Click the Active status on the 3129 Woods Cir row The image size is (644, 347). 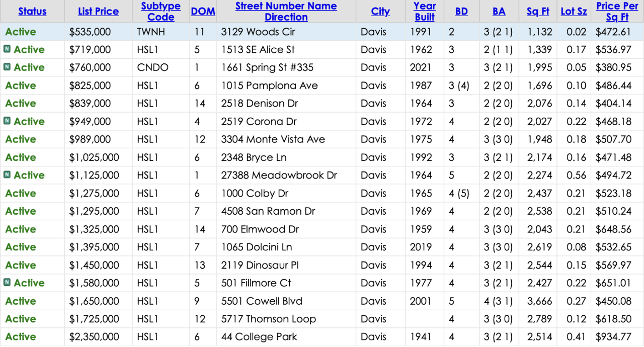[x=21, y=32]
